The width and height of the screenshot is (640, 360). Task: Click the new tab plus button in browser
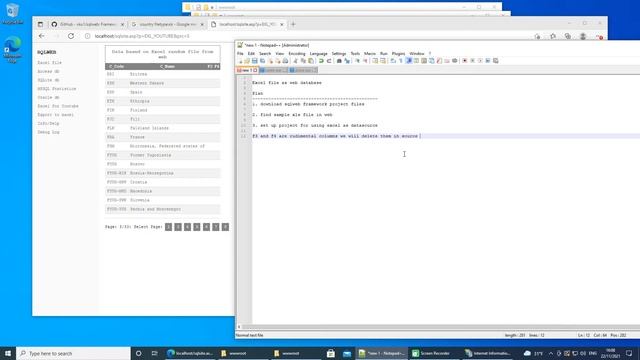pyautogui.click(x=293, y=24)
